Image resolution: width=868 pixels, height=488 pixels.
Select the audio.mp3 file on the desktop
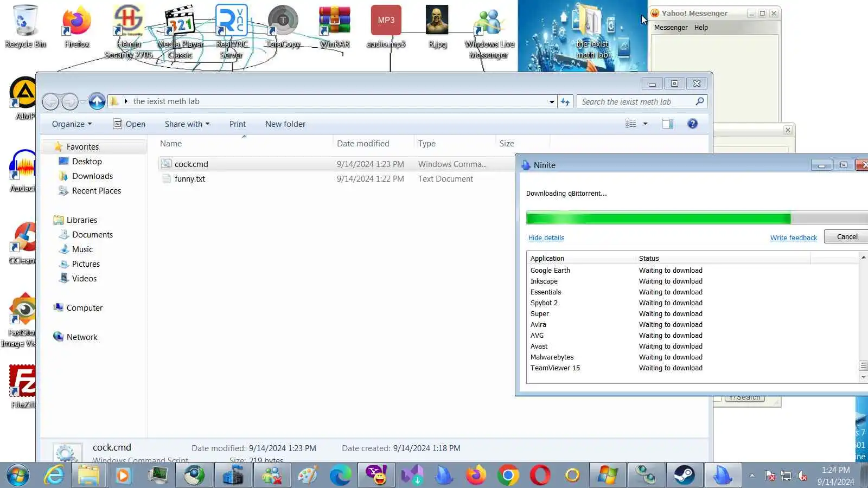pos(386,26)
